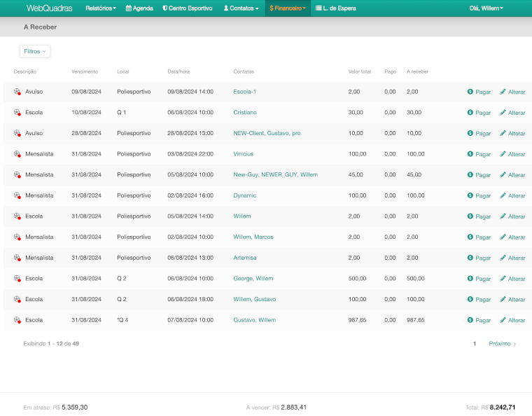532x416 pixels.
Task: Go to Agenda in the navbar
Action: pyautogui.click(x=139, y=8)
